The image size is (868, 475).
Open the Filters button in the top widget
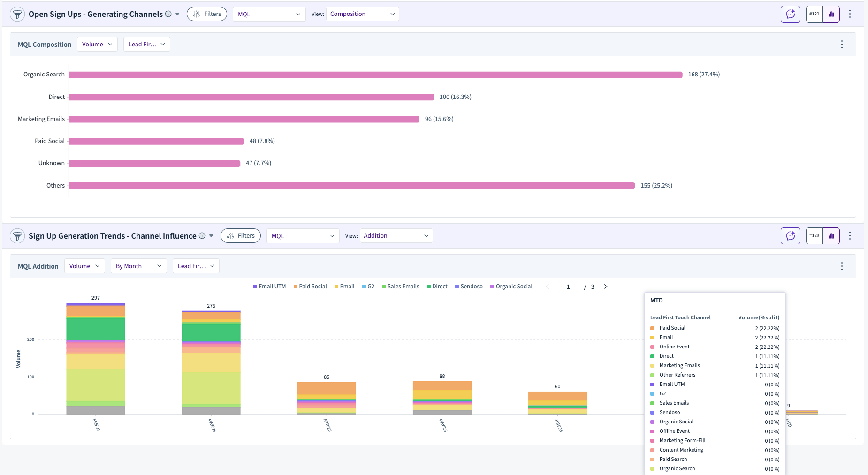point(207,14)
